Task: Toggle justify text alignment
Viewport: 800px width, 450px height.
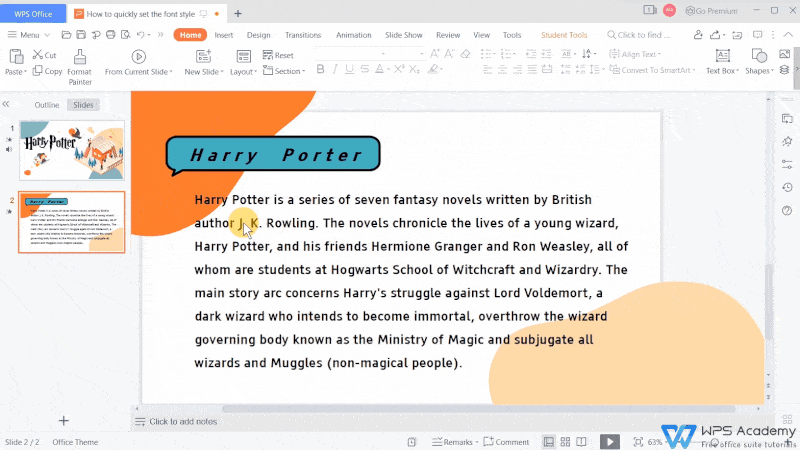Action: (532, 69)
